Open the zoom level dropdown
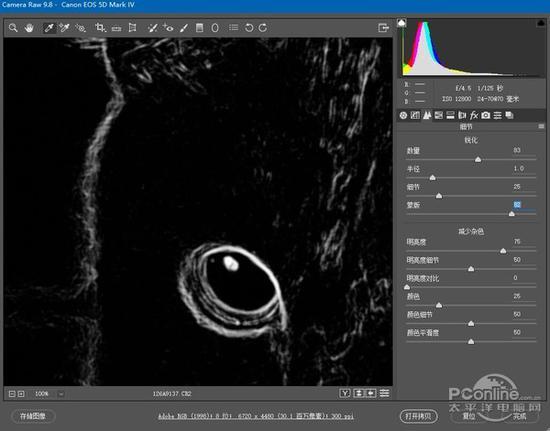Image resolution: width=550 pixels, height=431 pixels. [61, 394]
